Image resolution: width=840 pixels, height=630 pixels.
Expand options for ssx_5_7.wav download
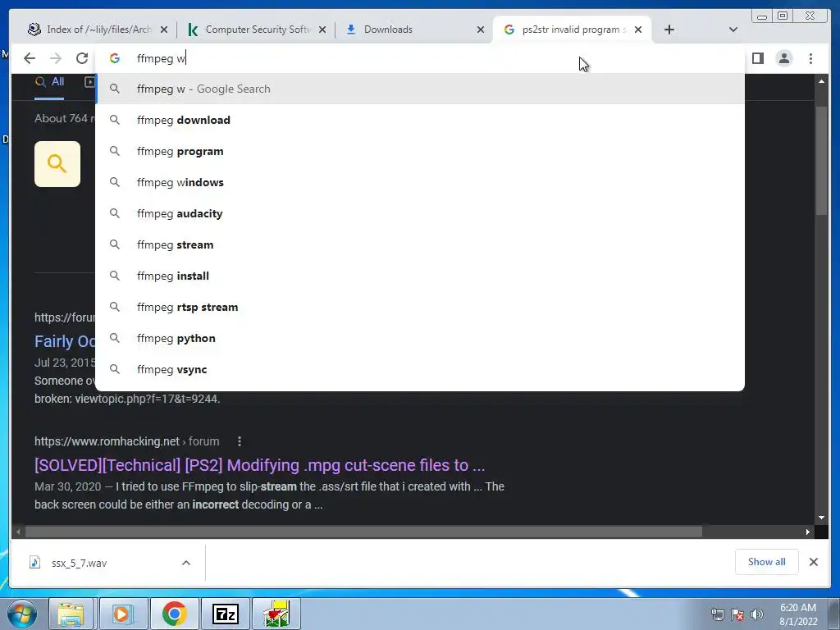(x=186, y=563)
